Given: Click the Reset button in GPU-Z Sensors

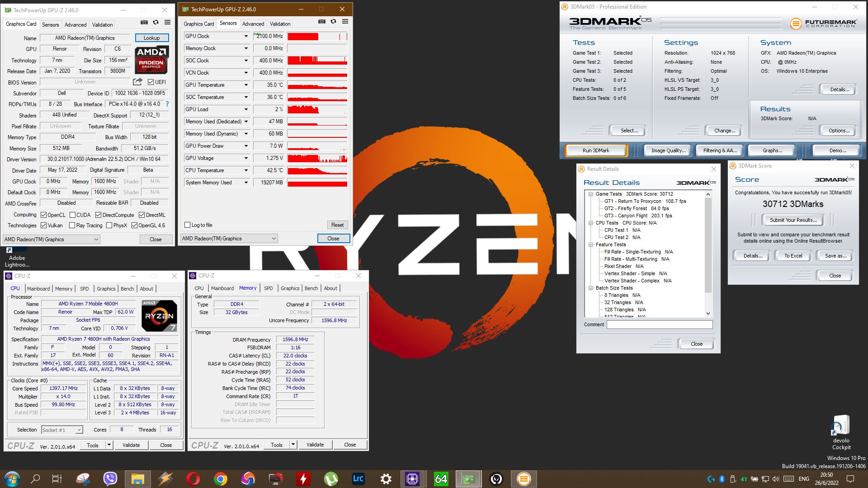Looking at the screenshot, I should click(337, 225).
